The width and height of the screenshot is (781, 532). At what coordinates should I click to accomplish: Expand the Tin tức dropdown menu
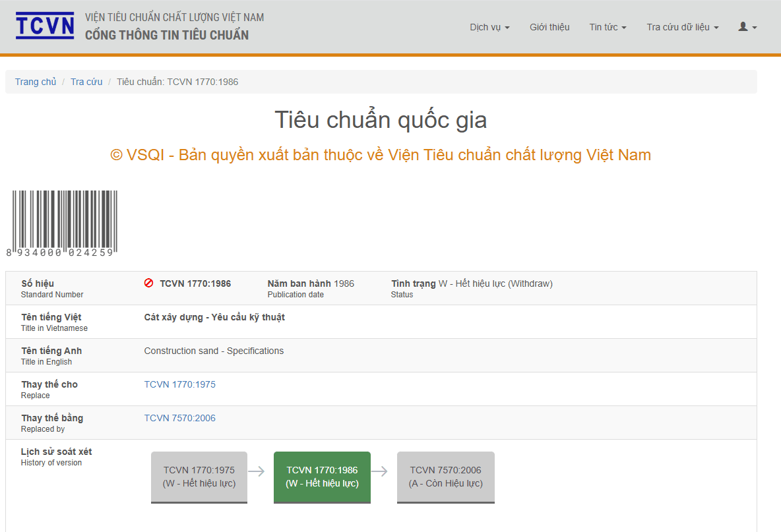coord(608,28)
